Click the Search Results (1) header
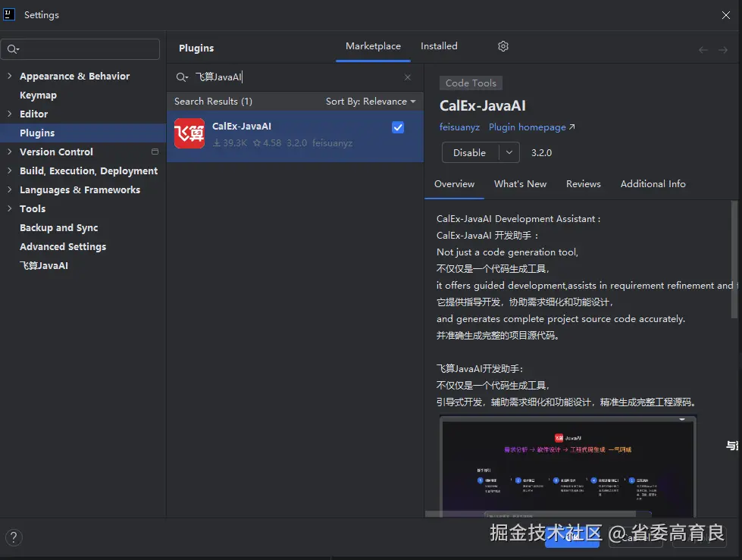Screen dimensions: 742x560 point(213,102)
